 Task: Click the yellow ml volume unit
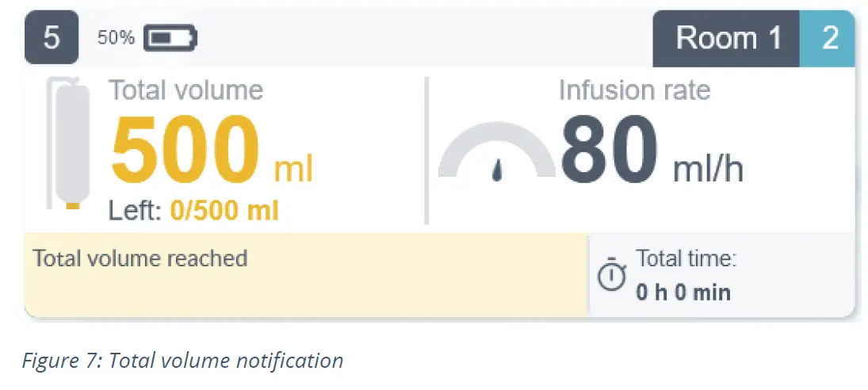point(293,169)
